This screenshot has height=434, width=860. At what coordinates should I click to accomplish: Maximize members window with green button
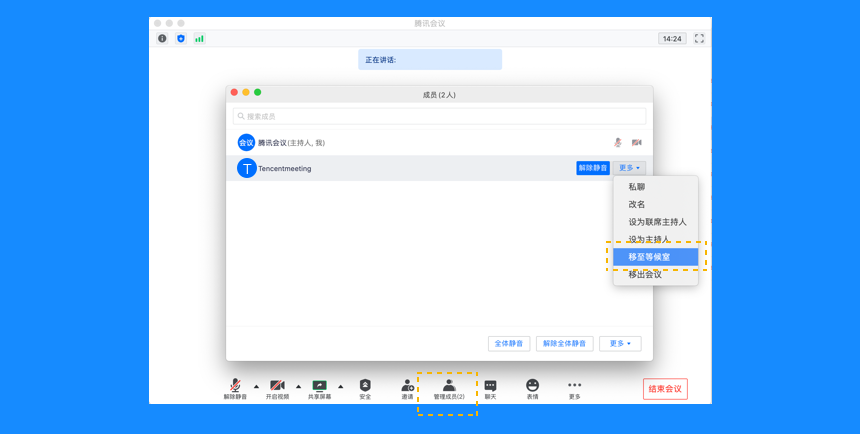pyautogui.click(x=257, y=92)
